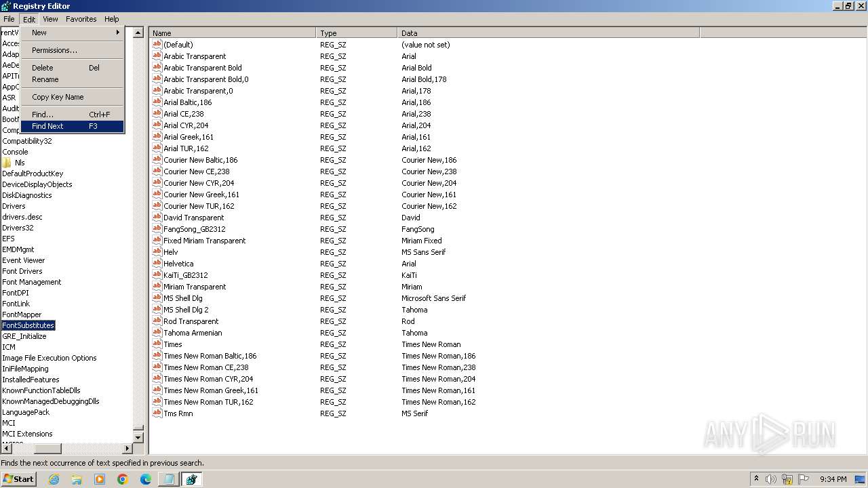868x488 pixels.
Task: Select Copy Key Name from Edit menu
Action: 72,97
